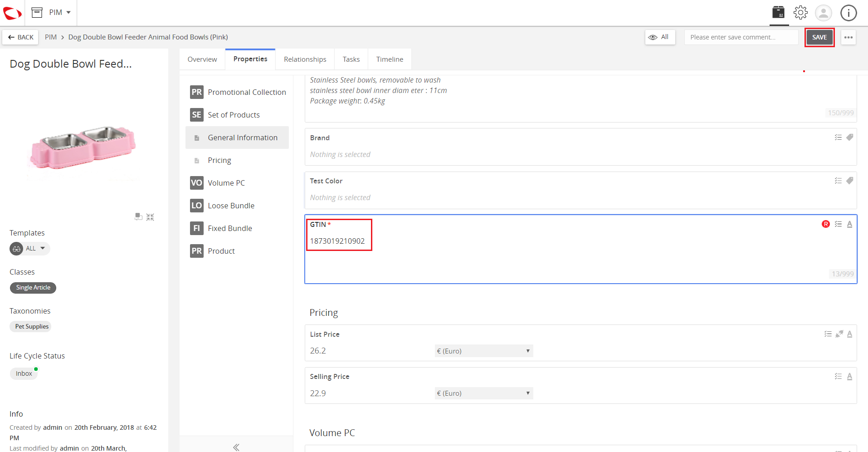Click the Pet Supplies taxonomy tag
The width and height of the screenshot is (868, 452).
pyautogui.click(x=31, y=327)
